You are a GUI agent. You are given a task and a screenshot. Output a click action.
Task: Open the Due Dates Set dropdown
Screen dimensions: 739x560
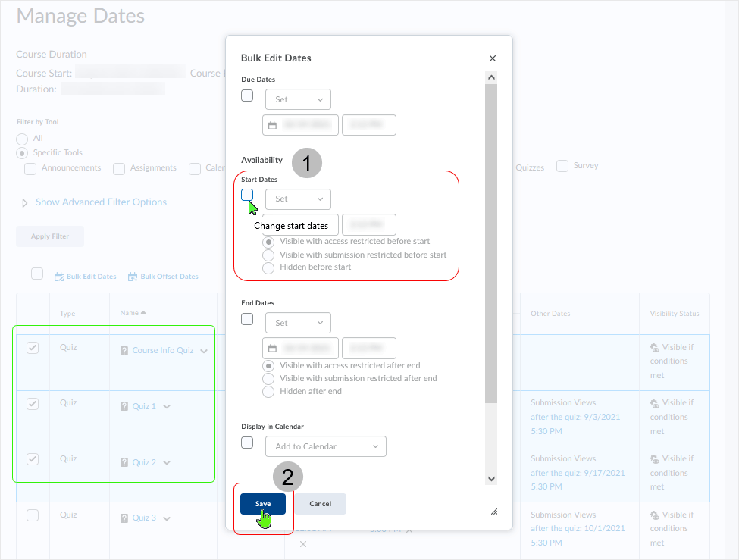click(x=298, y=99)
